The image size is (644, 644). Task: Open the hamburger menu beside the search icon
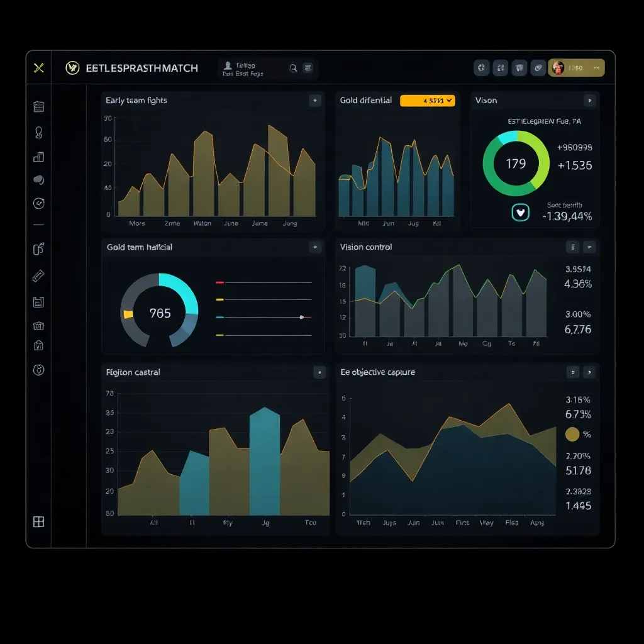tap(308, 69)
